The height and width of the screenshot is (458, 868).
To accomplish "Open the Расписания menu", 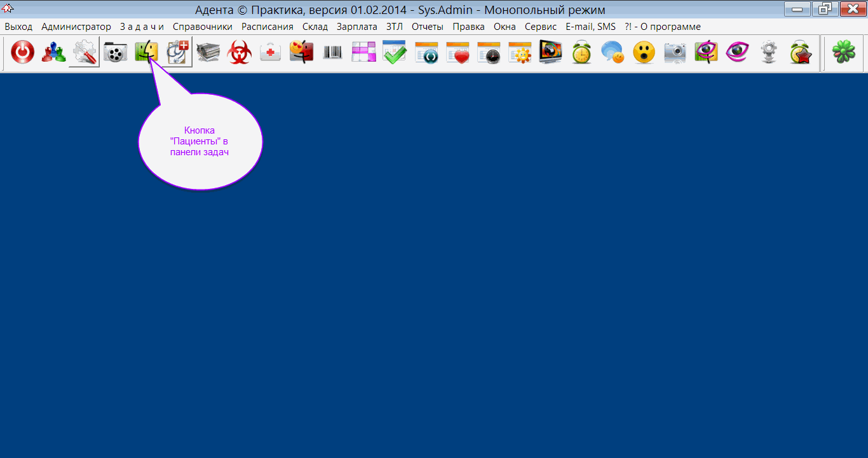I will coord(267,27).
